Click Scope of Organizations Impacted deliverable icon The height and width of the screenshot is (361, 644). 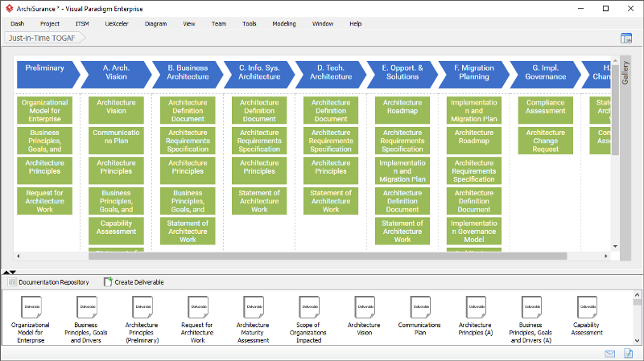pos(308,307)
